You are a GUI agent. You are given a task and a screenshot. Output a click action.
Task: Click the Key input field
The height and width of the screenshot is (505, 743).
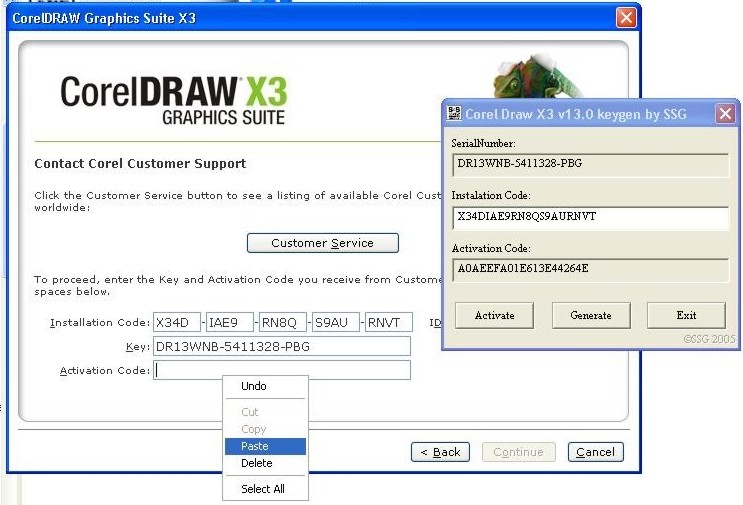(x=282, y=346)
